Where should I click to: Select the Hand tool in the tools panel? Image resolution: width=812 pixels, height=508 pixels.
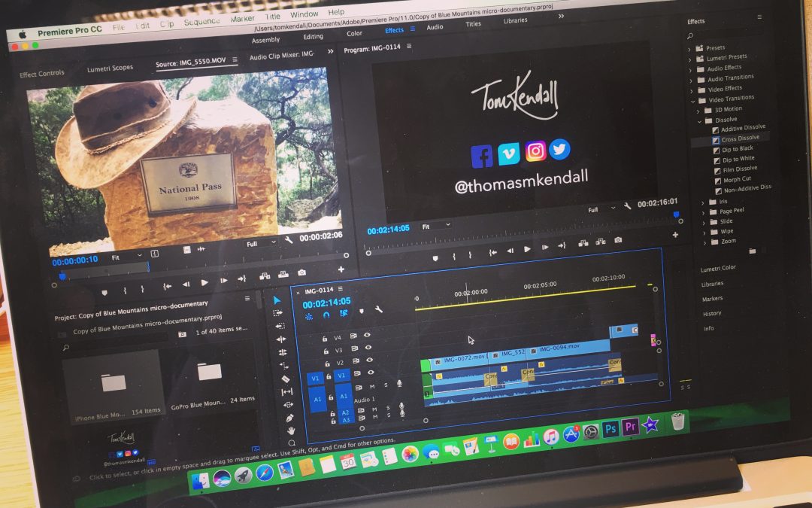pos(292,430)
